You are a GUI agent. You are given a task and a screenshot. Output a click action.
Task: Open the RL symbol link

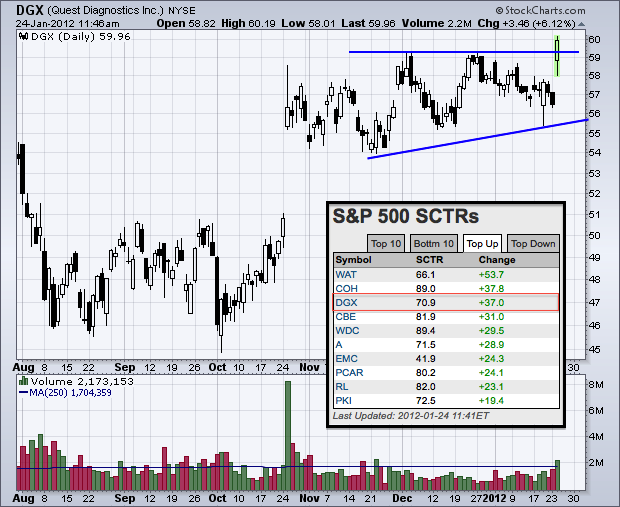(342, 387)
